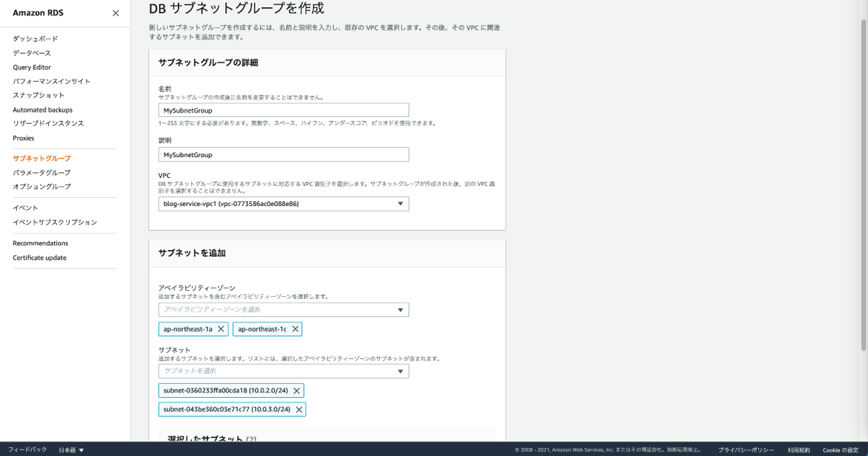Open パラメータグループ in the sidebar
Viewport: 868px width, 456px height.
(x=41, y=173)
